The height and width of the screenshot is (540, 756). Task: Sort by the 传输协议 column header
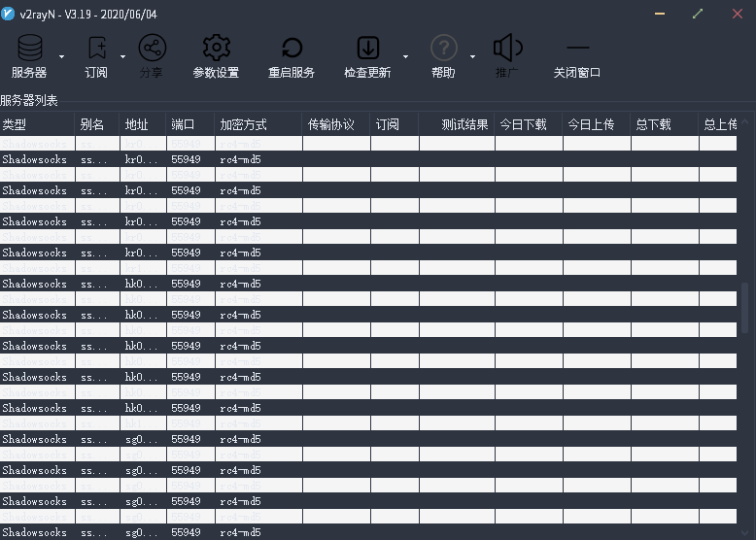pos(335,124)
